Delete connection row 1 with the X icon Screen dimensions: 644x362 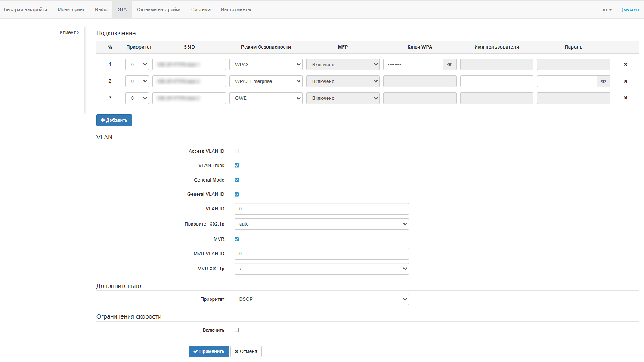tap(625, 65)
